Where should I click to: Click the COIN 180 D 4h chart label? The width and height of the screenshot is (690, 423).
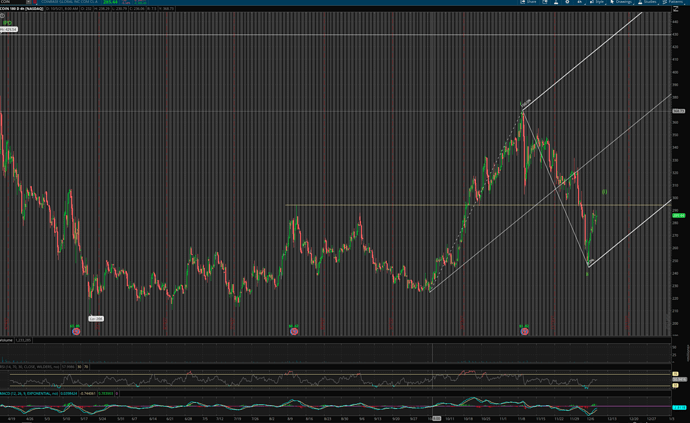coord(22,9)
